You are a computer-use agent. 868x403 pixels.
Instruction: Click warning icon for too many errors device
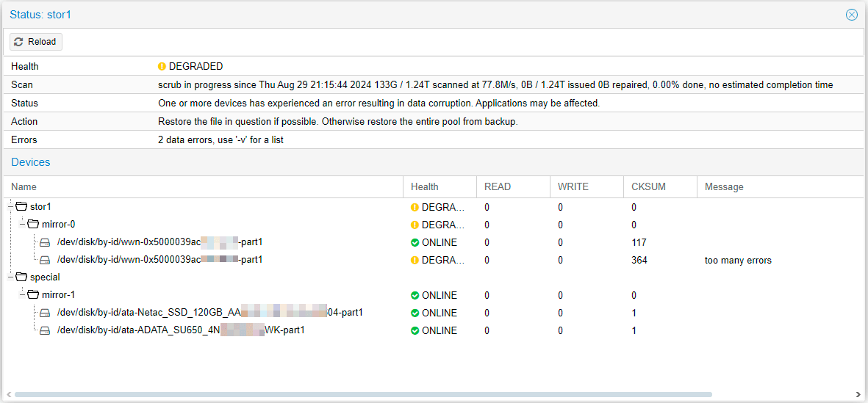415,260
